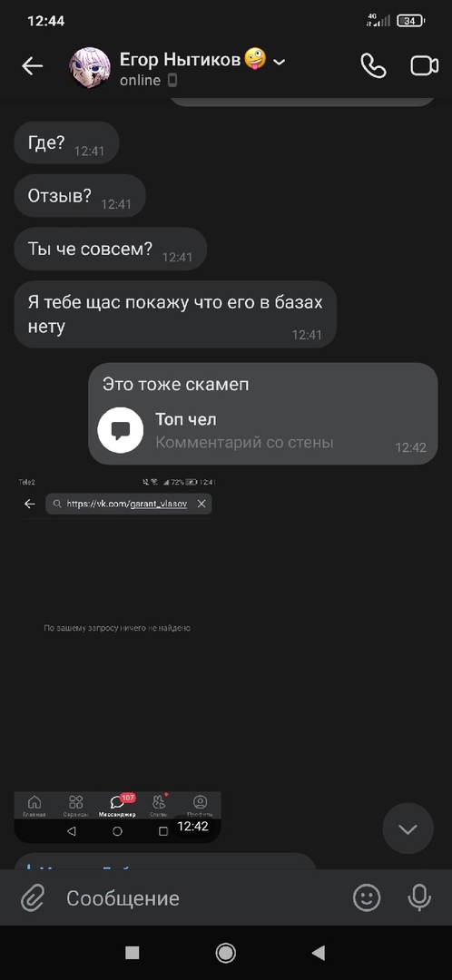Tap the 'Ты че совсем?' message bubble

point(110,249)
